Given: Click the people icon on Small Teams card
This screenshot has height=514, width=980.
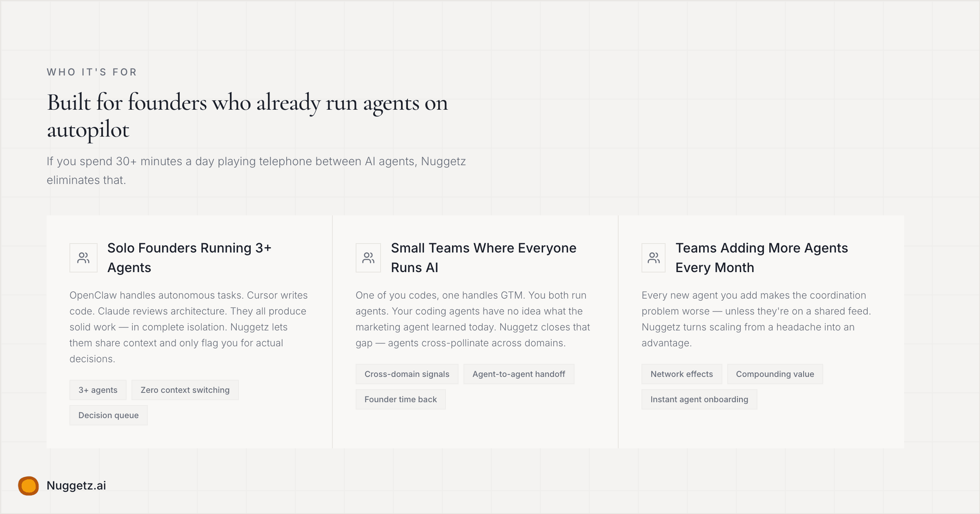Looking at the screenshot, I should (x=367, y=257).
